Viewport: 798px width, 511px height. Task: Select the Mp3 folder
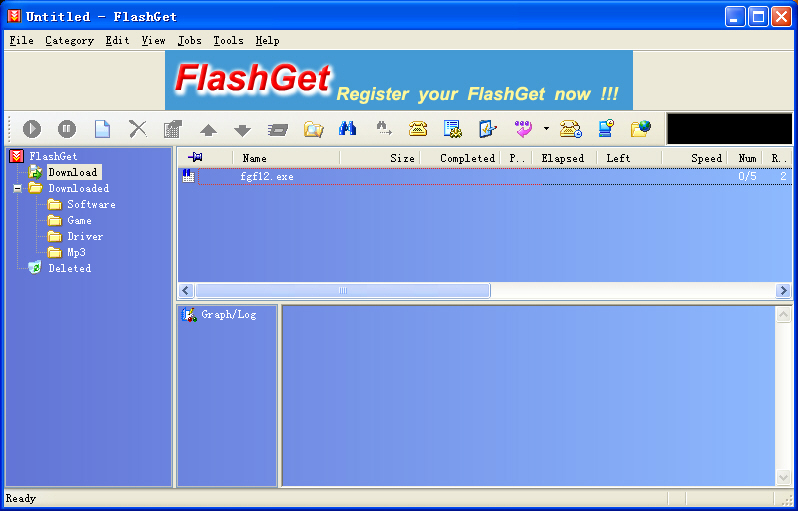click(x=76, y=252)
